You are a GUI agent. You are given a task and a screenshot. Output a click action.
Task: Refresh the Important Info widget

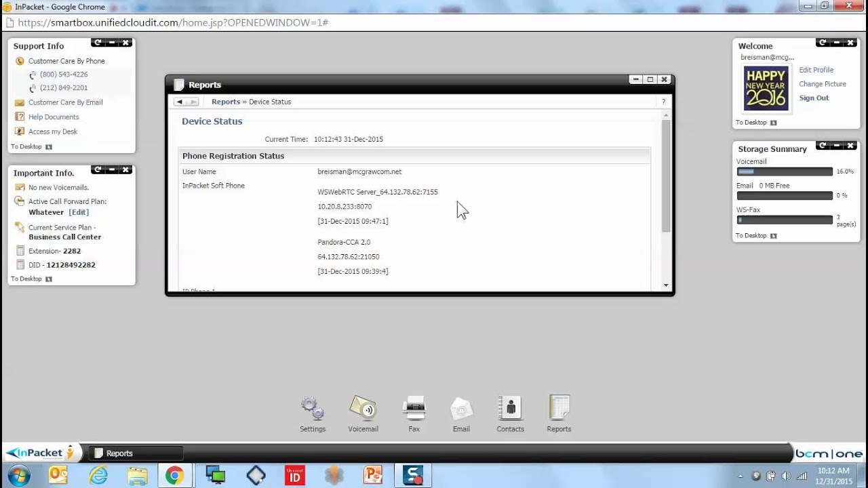pos(98,169)
